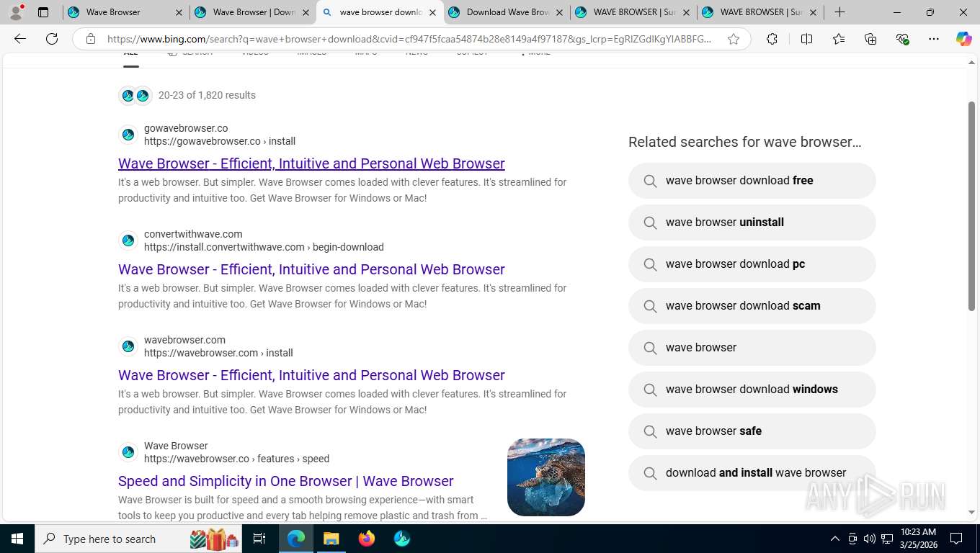The image size is (980, 553).
Task: Launch Firefox from the taskbar
Action: pyautogui.click(x=367, y=539)
